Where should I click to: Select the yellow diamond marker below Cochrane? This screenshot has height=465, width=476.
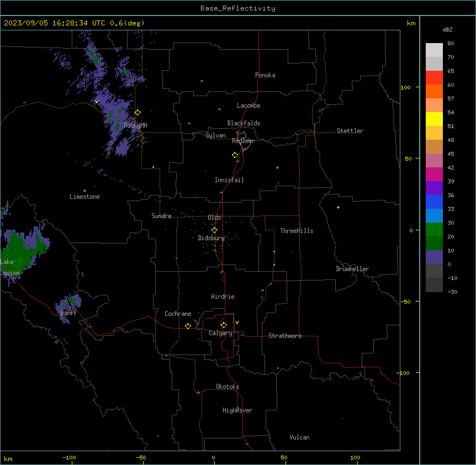[188, 326]
